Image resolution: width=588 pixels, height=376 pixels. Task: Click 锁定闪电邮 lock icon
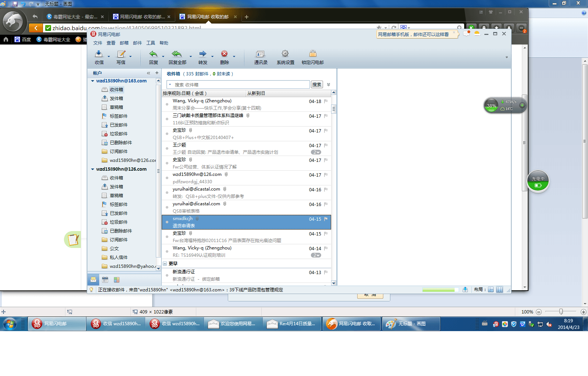(312, 54)
